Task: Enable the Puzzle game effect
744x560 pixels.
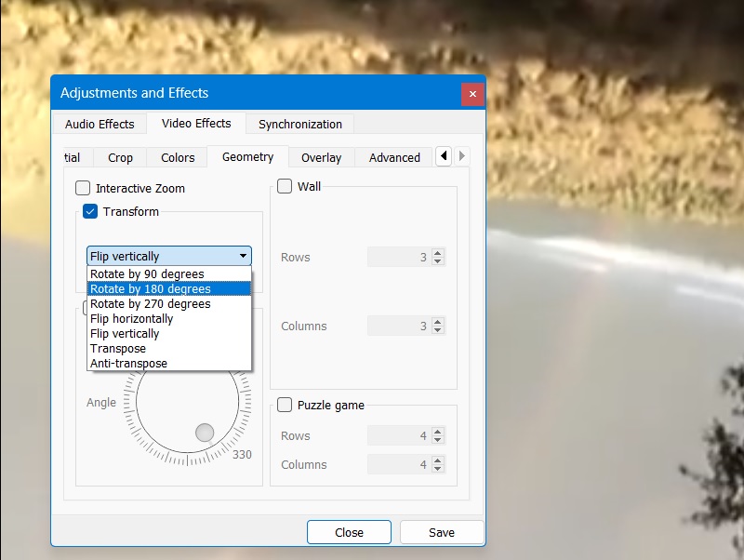Action: 286,405
